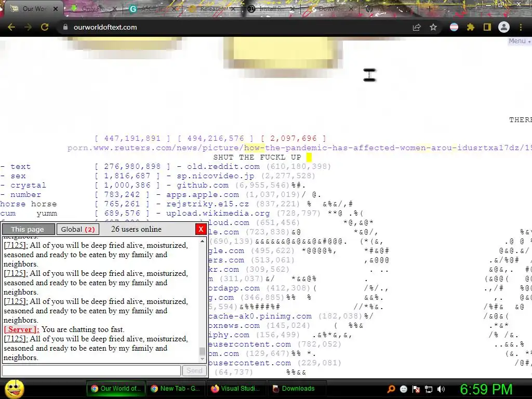This screenshot has height=399, width=532.
Task: Open the sp.nicovideo.jp link
Action: [216, 176]
